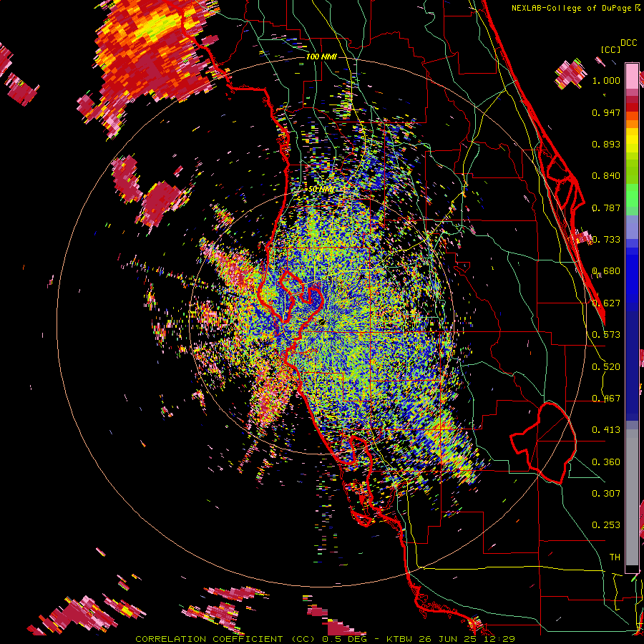Select the 0.307 scale value

606,494
